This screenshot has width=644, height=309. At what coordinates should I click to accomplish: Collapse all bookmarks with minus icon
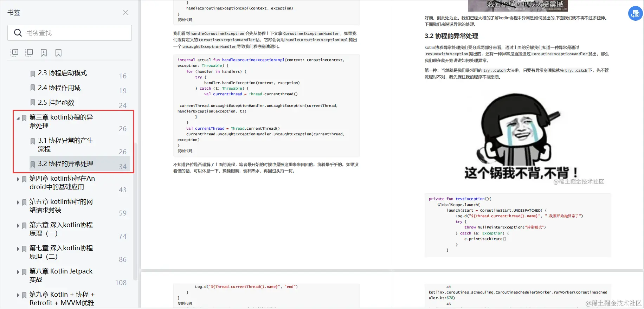pos(29,53)
